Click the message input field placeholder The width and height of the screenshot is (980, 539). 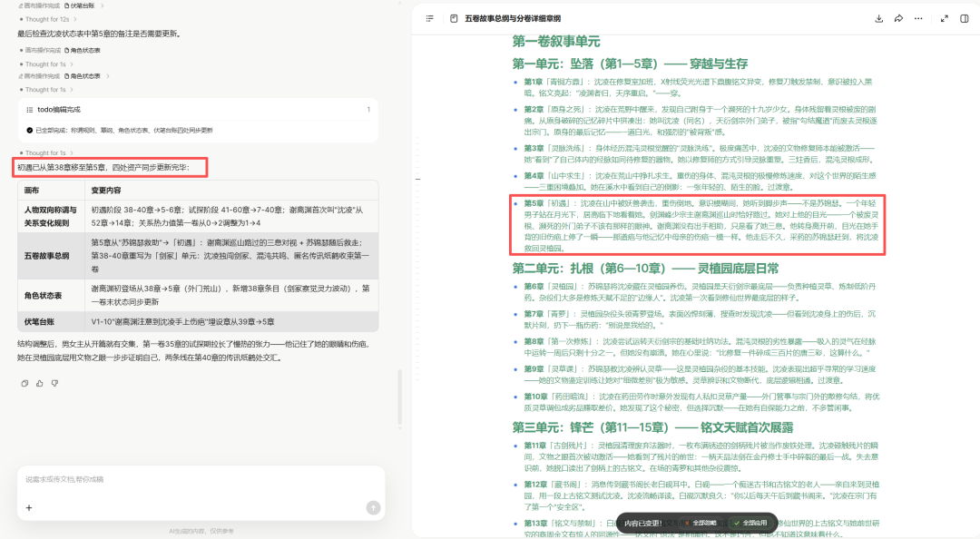200,480
